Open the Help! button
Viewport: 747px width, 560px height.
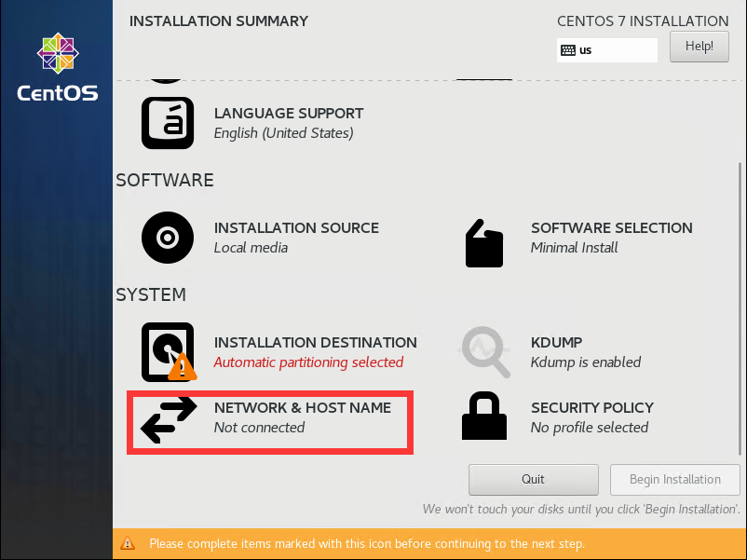[699, 47]
